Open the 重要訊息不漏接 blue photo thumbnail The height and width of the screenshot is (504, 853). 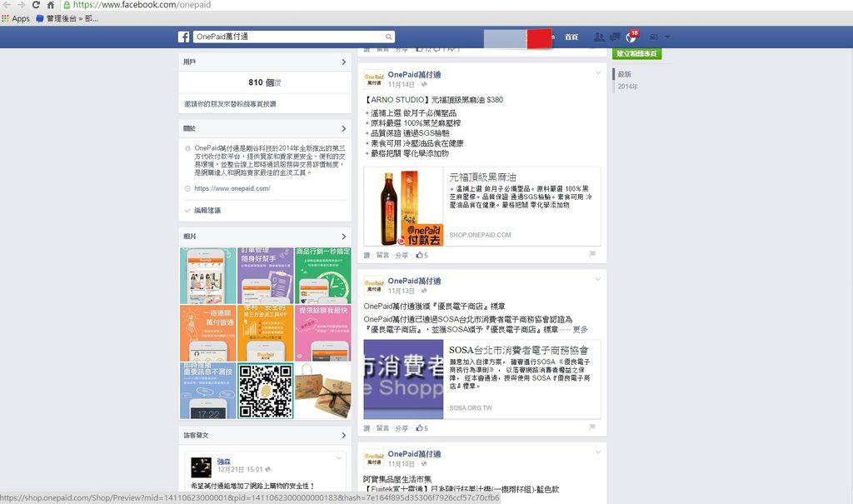(x=207, y=391)
